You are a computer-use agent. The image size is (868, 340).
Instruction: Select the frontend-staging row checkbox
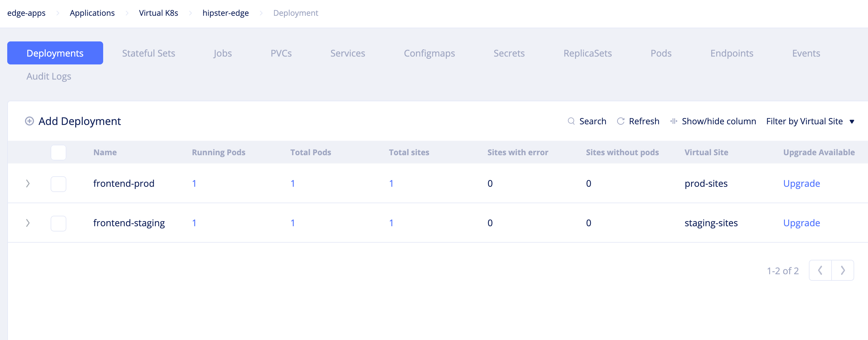pyautogui.click(x=58, y=223)
